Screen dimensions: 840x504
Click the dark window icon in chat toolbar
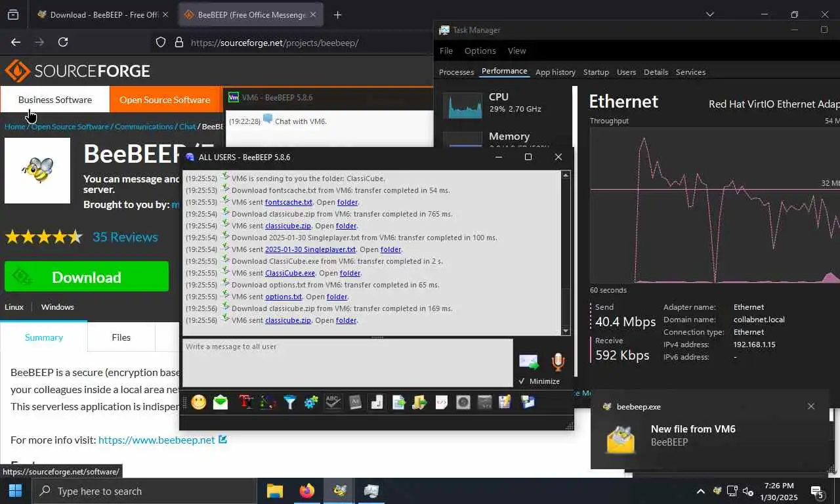485,402
